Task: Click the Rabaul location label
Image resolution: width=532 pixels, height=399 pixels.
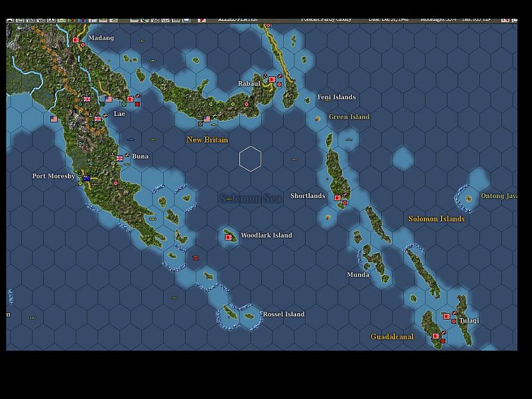Action: pyautogui.click(x=249, y=83)
